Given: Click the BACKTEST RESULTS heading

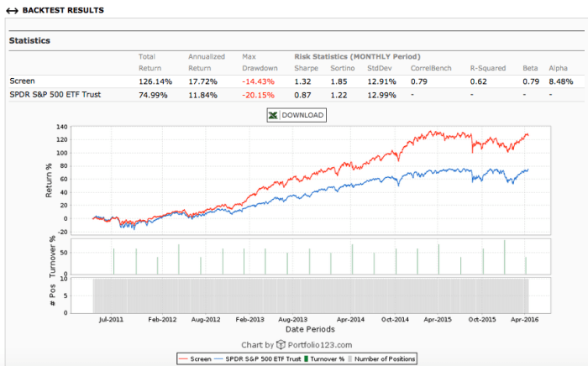Looking at the screenshot, I should point(63,10).
